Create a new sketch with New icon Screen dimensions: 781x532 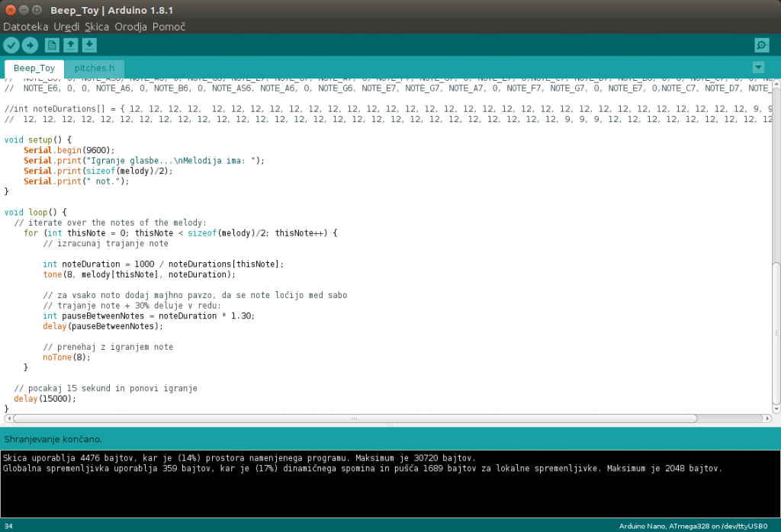(52, 45)
